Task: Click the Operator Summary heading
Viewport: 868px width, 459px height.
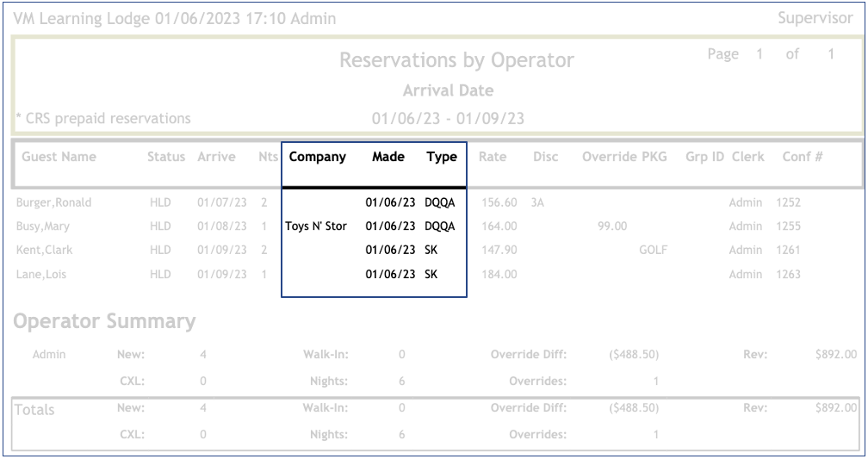Action: tap(102, 321)
